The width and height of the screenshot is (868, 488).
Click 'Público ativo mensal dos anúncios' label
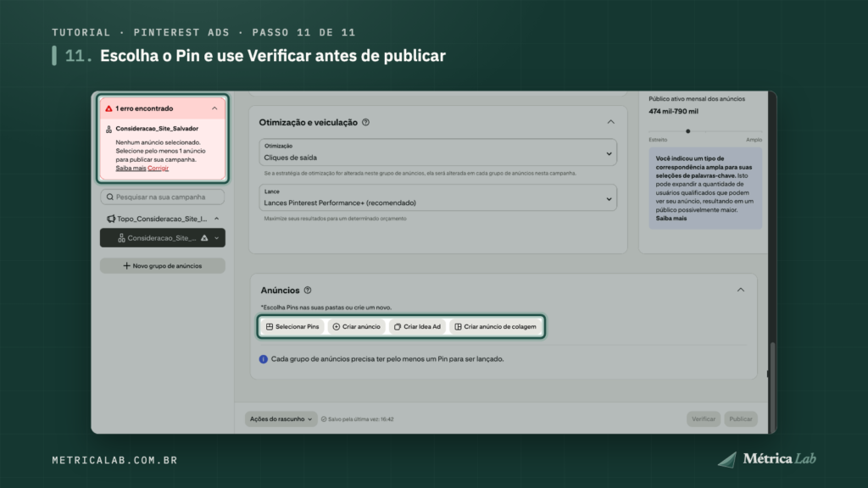[697, 99]
